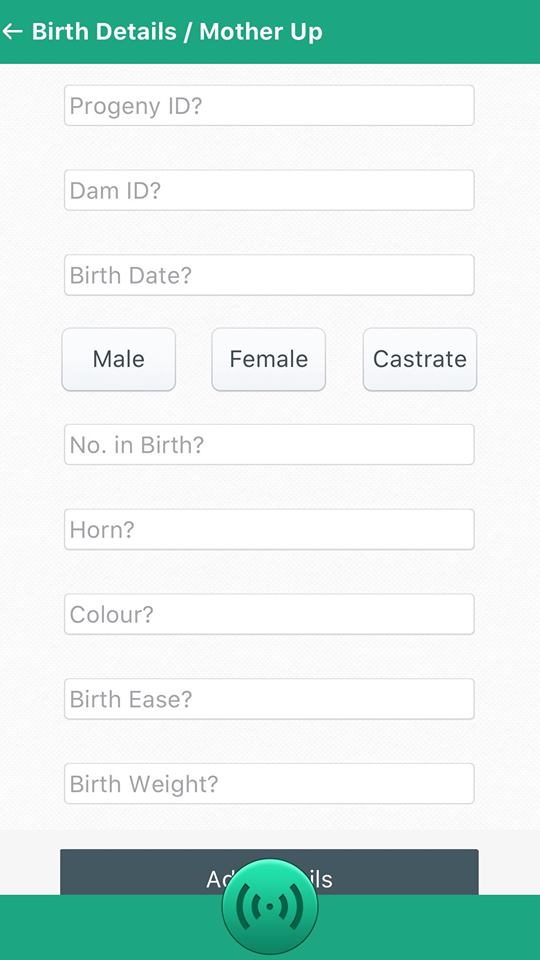Focus the Dam ID input field
The image size is (540, 960).
click(269, 190)
